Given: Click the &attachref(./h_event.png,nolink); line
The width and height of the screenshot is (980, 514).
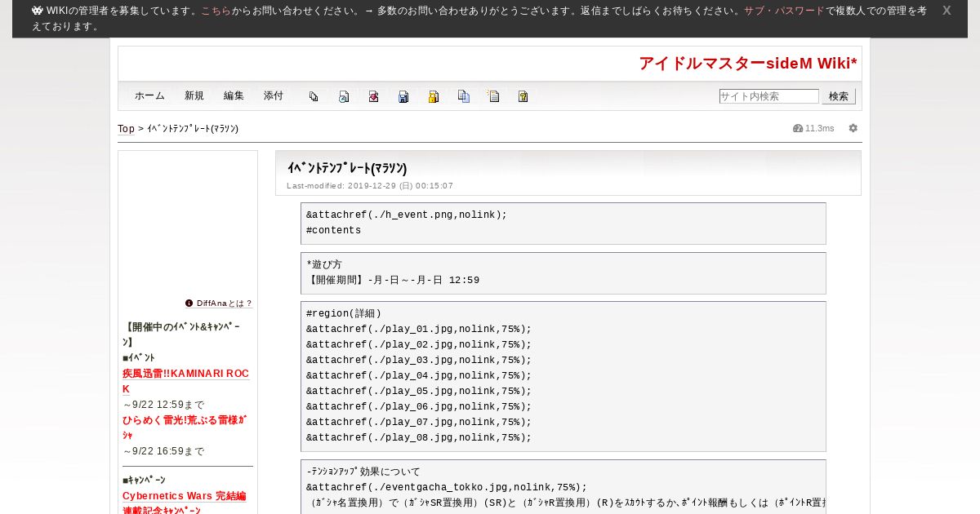Looking at the screenshot, I should (x=407, y=215).
